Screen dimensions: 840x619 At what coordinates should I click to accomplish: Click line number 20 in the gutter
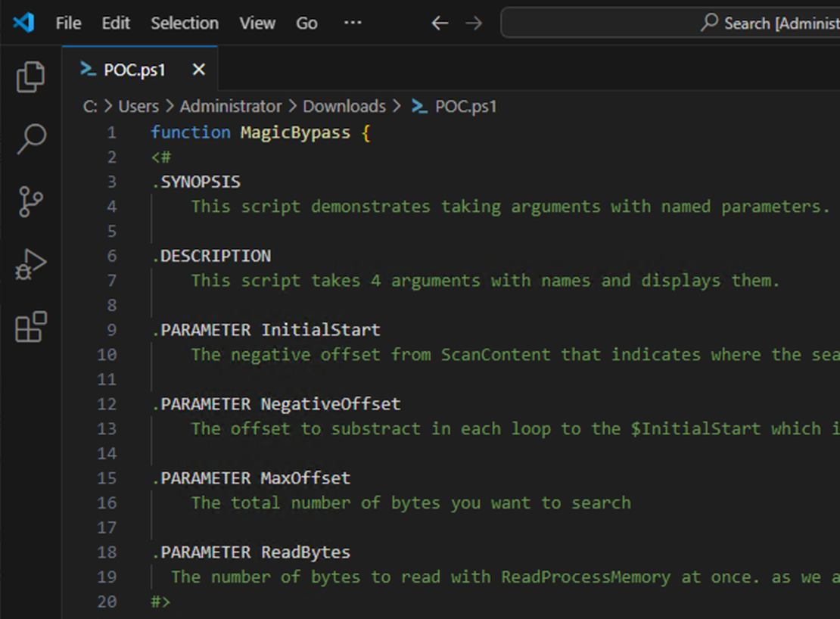(107, 602)
